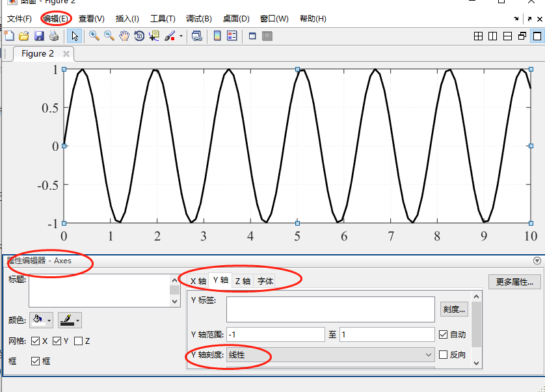Open the axes background color picker
The image size is (545, 392).
(42, 320)
